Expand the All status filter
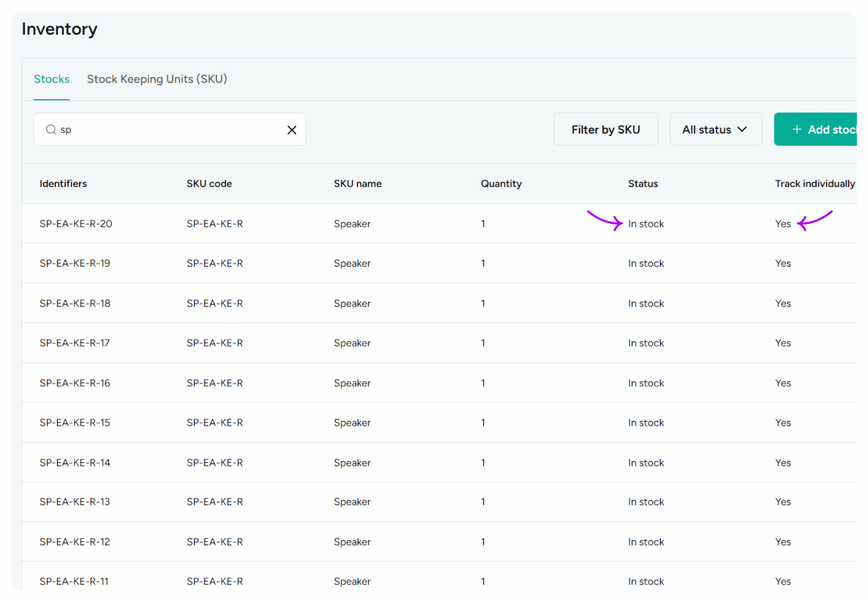This screenshot has width=868, height=601. pyautogui.click(x=715, y=129)
